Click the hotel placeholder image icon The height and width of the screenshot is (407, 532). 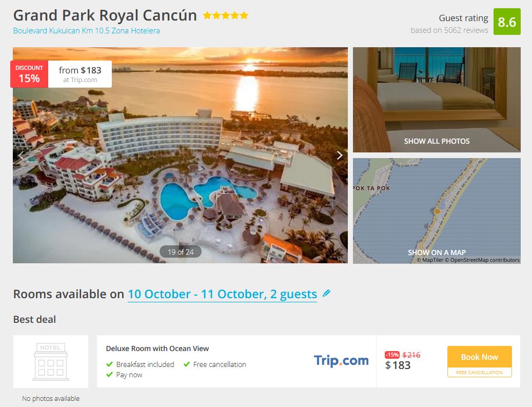(51, 361)
